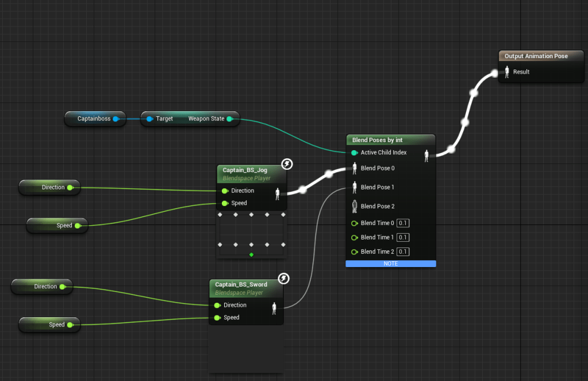The height and width of the screenshot is (381, 588).
Task: Click the Blend Time 2 value field
Action: tap(403, 252)
